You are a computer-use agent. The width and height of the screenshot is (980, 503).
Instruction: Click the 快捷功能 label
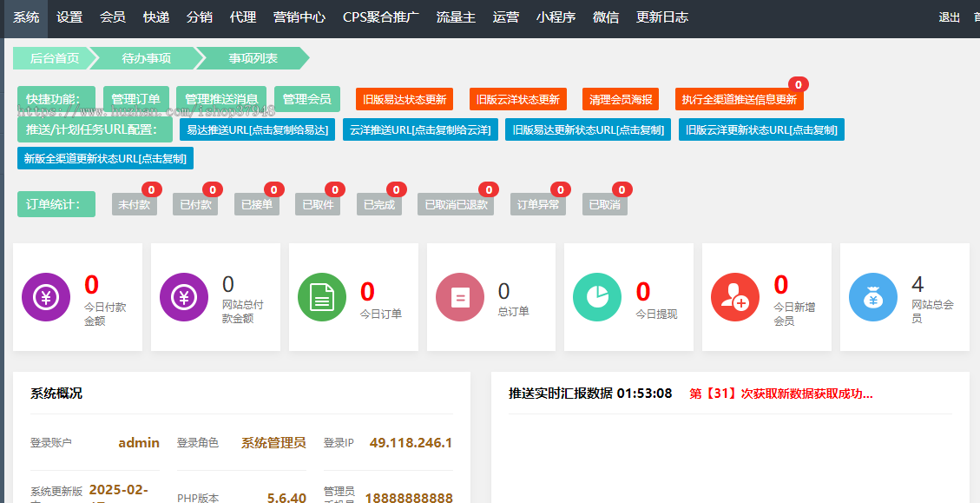[56, 99]
